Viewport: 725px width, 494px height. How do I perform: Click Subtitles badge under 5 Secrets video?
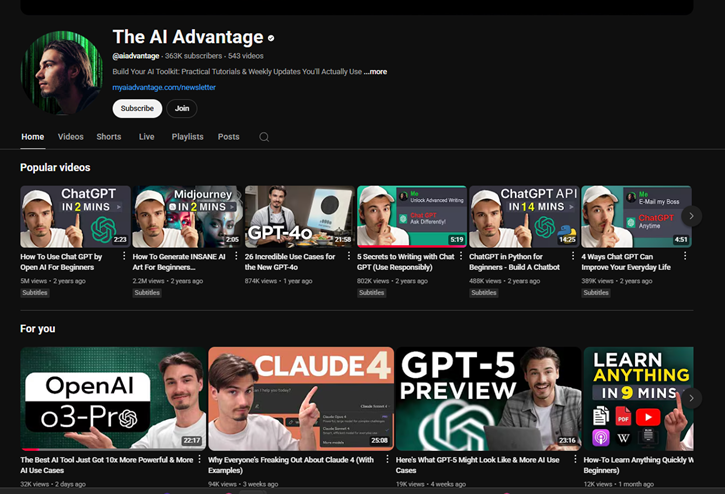click(x=371, y=293)
